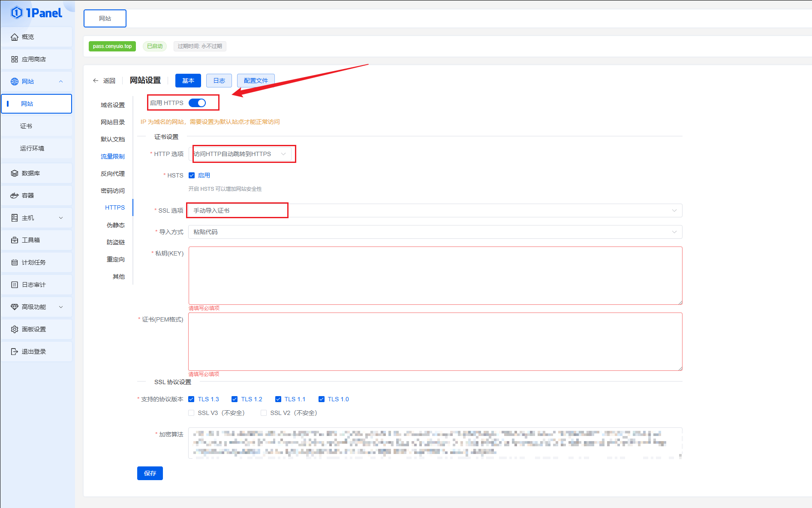Viewport: 812px width, 508px height.
Task: Enable the SSL V3 checkbox
Action: point(191,413)
